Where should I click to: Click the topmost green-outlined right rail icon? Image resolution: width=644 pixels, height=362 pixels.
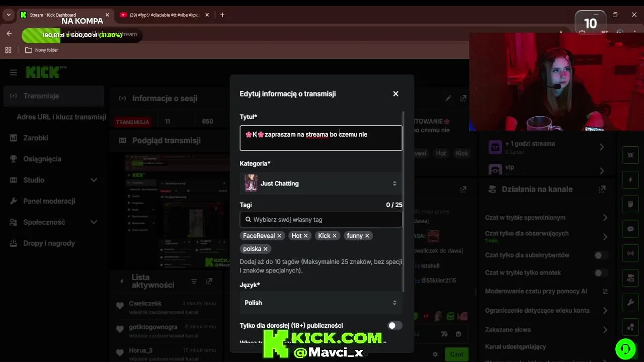630,155
